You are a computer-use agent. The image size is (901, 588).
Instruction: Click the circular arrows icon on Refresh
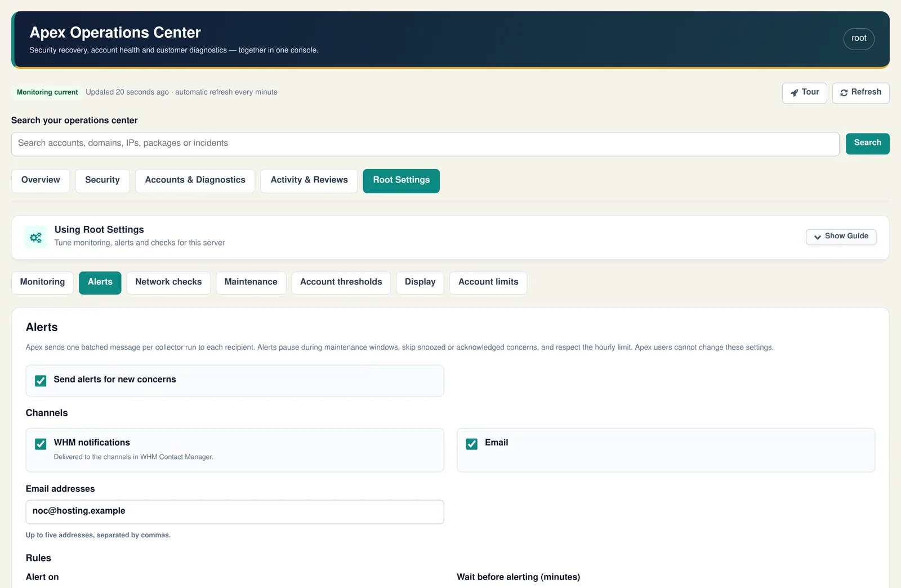pos(844,93)
